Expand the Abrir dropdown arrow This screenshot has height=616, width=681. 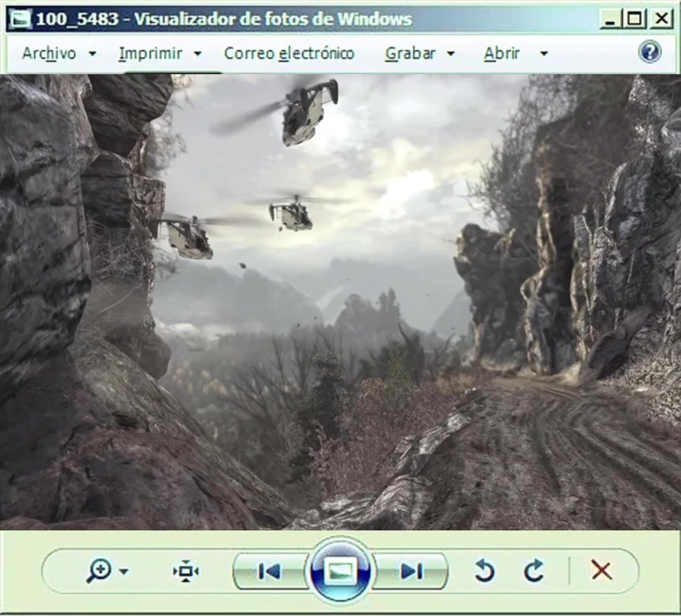click(544, 54)
